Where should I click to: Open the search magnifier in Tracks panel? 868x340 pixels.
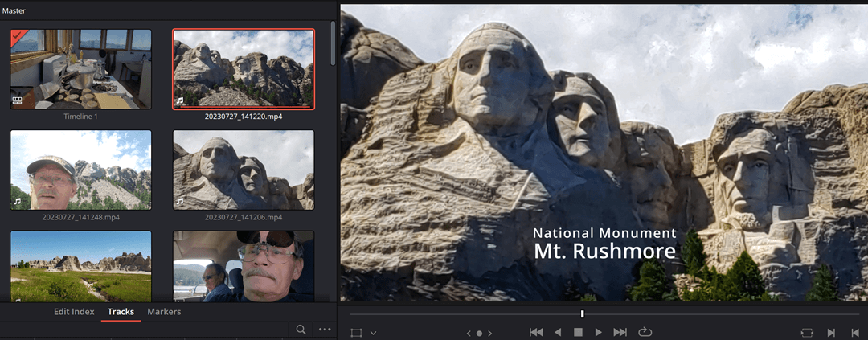[301, 330]
